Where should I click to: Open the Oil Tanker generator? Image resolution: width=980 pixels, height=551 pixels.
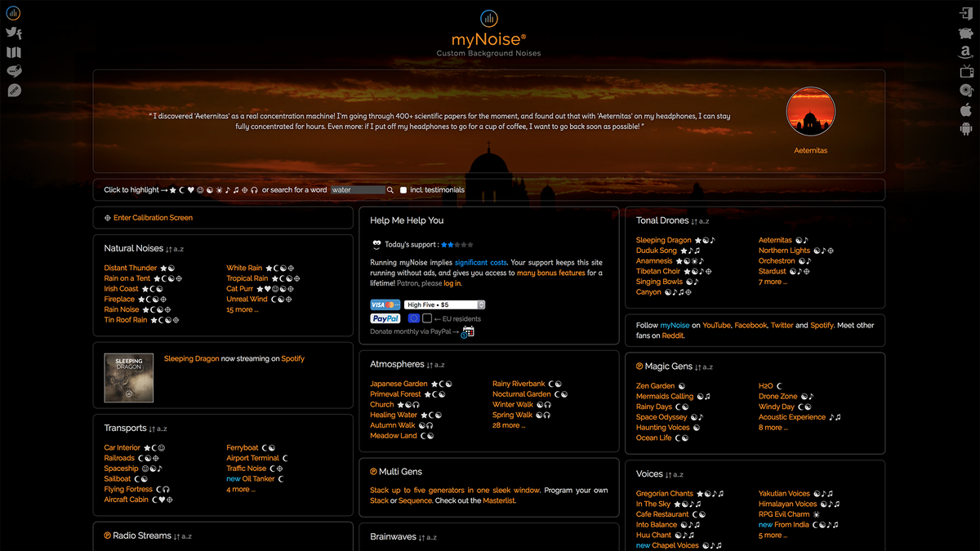259,479
